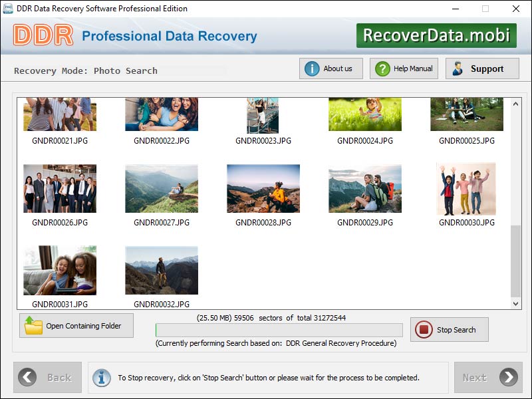The image size is (532, 399).
Task: Open the About us text label
Action: click(338, 68)
